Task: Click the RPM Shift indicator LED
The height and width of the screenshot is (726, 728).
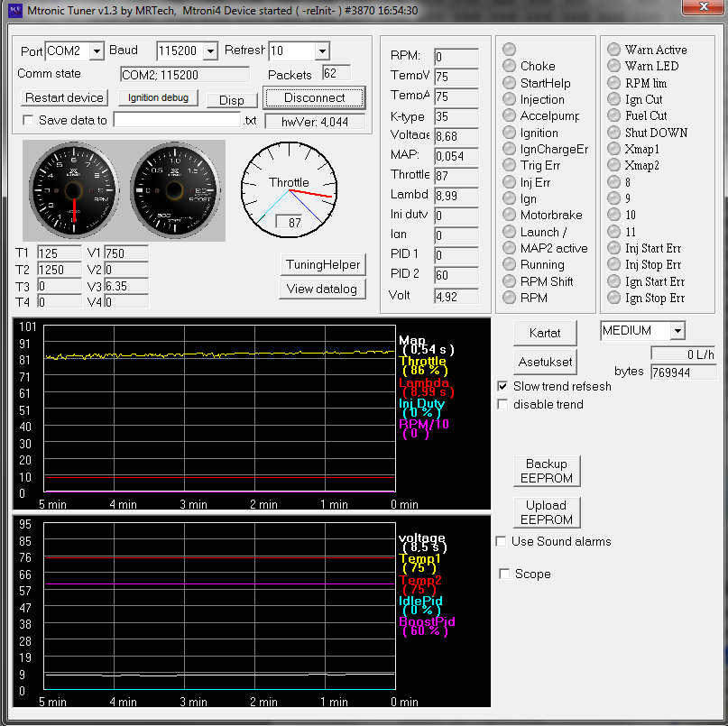Action: (x=510, y=281)
